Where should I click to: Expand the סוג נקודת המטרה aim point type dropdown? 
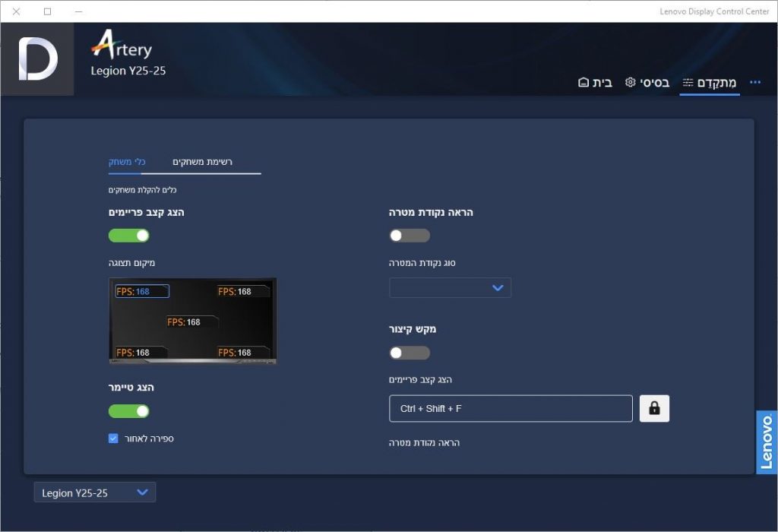point(450,288)
